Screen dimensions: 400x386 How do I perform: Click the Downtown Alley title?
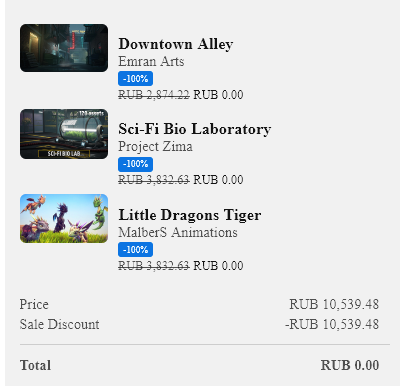[x=176, y=44]
